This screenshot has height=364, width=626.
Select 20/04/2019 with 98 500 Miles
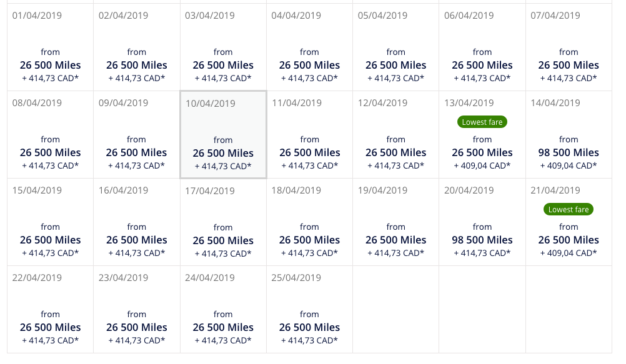click(x=482, y=222)
